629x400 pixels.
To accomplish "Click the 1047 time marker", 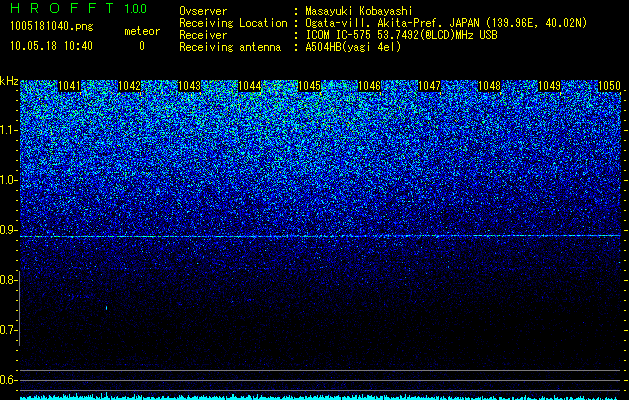I will pyautogui.click(x=429, y=86).
